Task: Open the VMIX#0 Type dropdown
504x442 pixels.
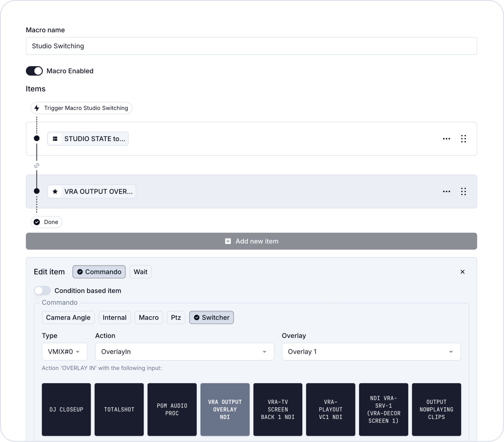Action: (x=65, y=351)
